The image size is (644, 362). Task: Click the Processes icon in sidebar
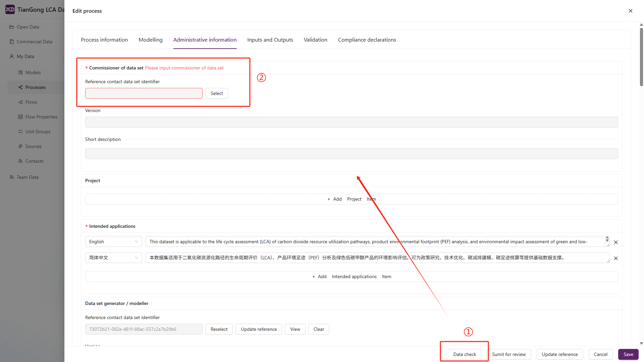(x=20, y=87)
